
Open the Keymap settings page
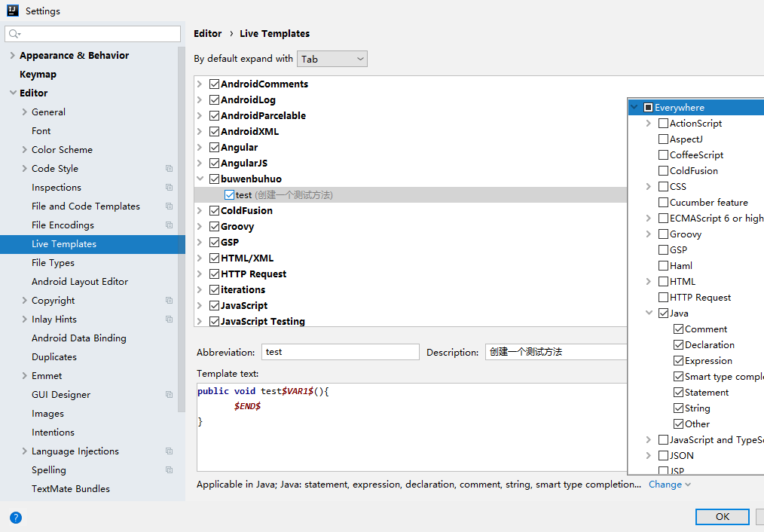point(38,75)
